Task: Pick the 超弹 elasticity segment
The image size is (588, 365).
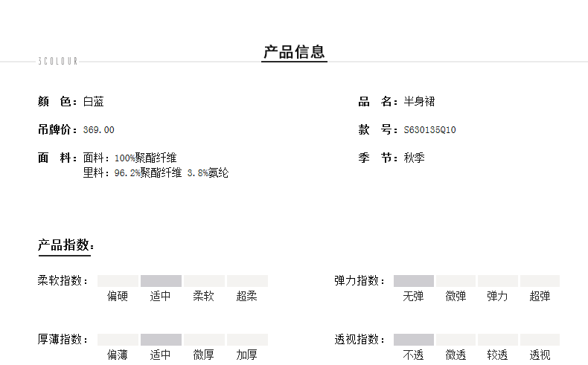Action: pyautogui.click(x=540, y=281)
